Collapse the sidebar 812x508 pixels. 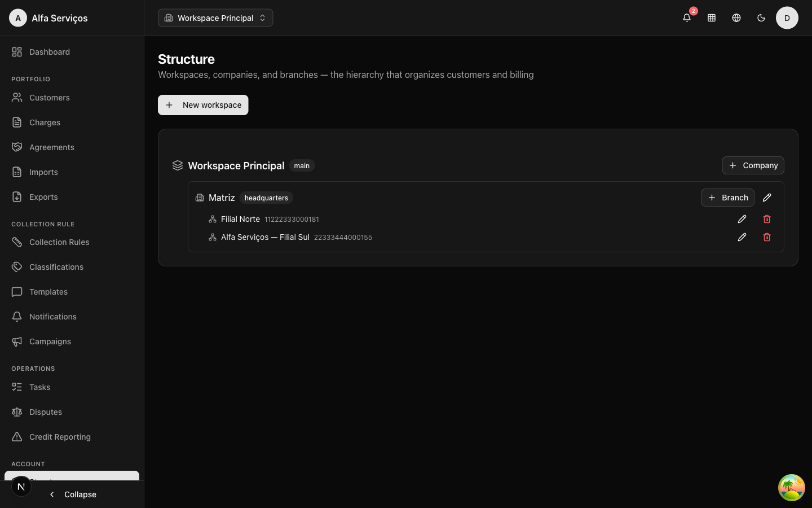(73, 494)
